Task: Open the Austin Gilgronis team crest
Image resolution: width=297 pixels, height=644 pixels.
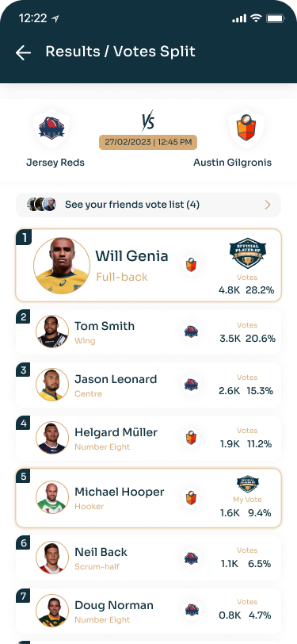Action: pos(246,129)
